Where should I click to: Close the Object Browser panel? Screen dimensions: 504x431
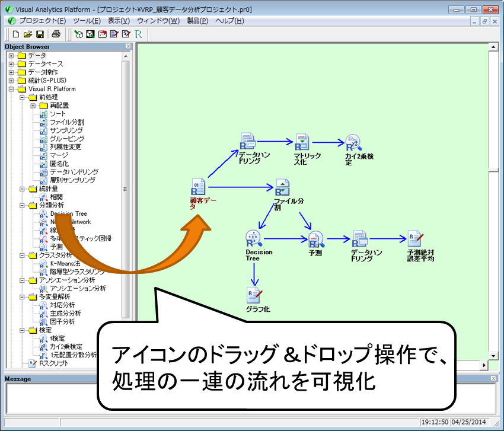[x=128, y=47]
